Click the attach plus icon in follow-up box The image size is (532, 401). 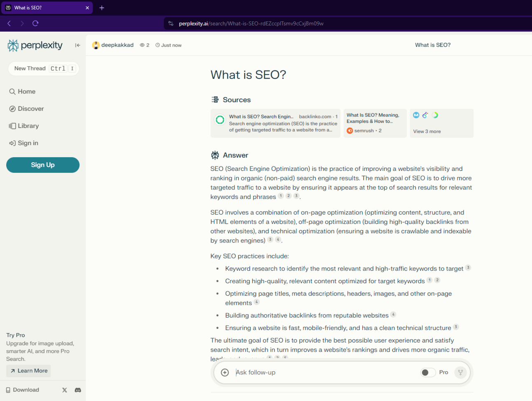click(225, 373)
